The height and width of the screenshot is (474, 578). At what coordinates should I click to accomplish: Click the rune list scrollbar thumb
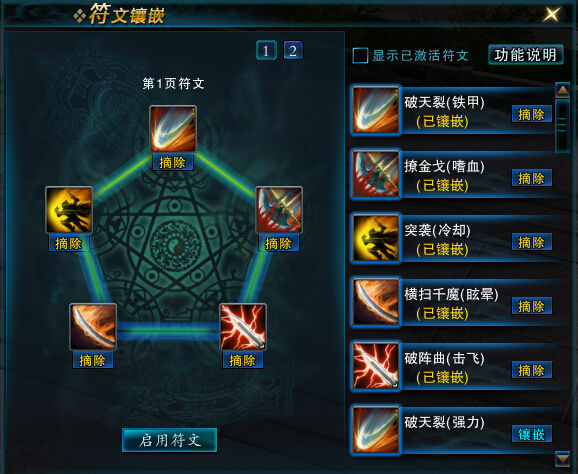pos(563,125)
